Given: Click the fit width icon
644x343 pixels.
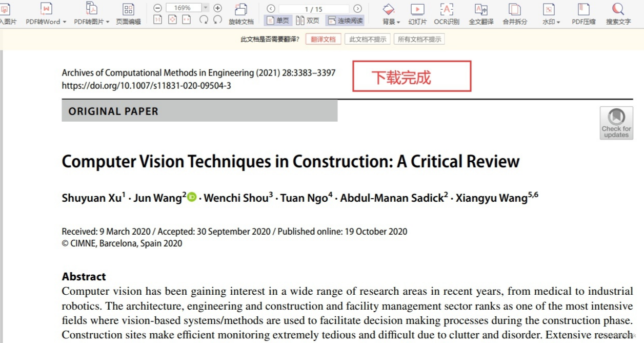Looking at the screenshot, I should coord(187,20).
